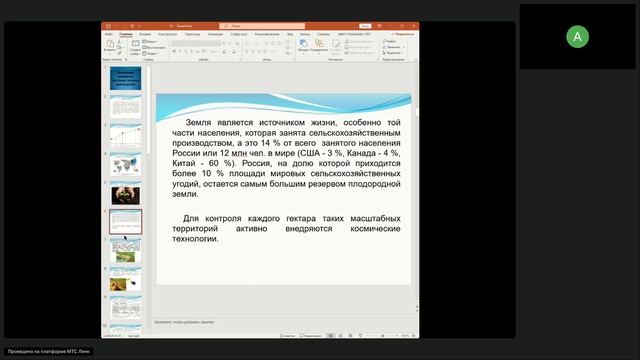The image size is (640, 360).
Task: Open the Макет layout dropdown
Action: coord(150,42)
